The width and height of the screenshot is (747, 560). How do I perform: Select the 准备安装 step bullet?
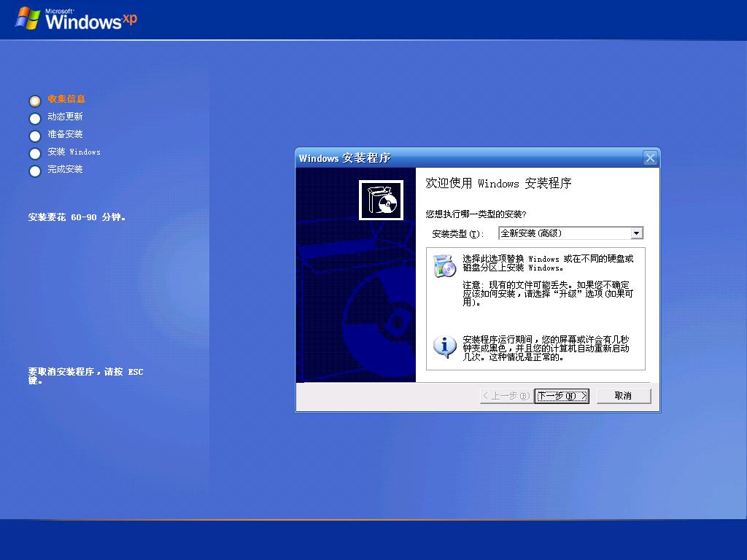(x=35, y=136)
